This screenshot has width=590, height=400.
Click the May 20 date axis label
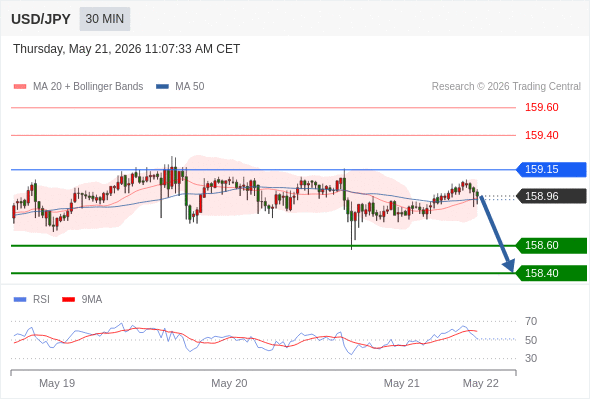pos(229,383)
